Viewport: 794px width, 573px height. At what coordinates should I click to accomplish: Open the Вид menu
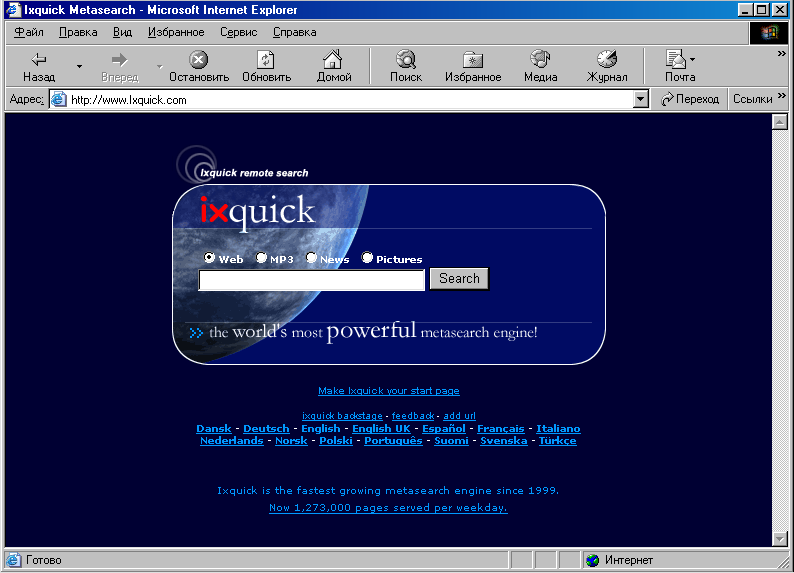(x=123, y=32)
